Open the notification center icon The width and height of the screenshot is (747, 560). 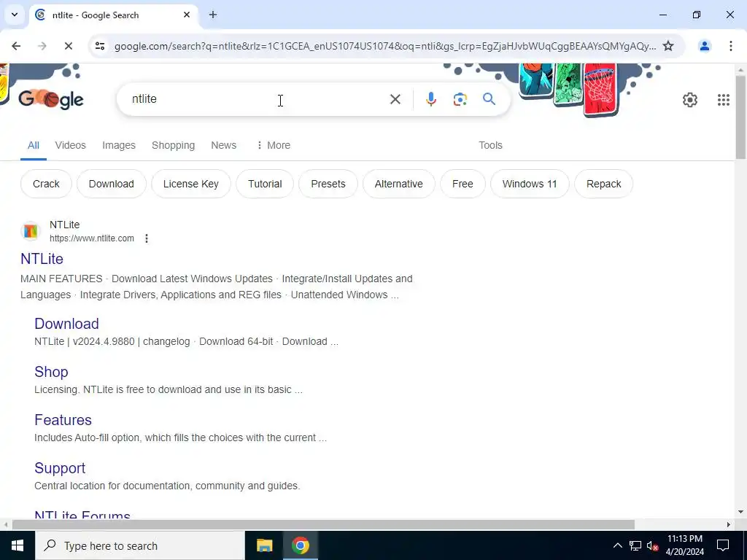[723, 545]
